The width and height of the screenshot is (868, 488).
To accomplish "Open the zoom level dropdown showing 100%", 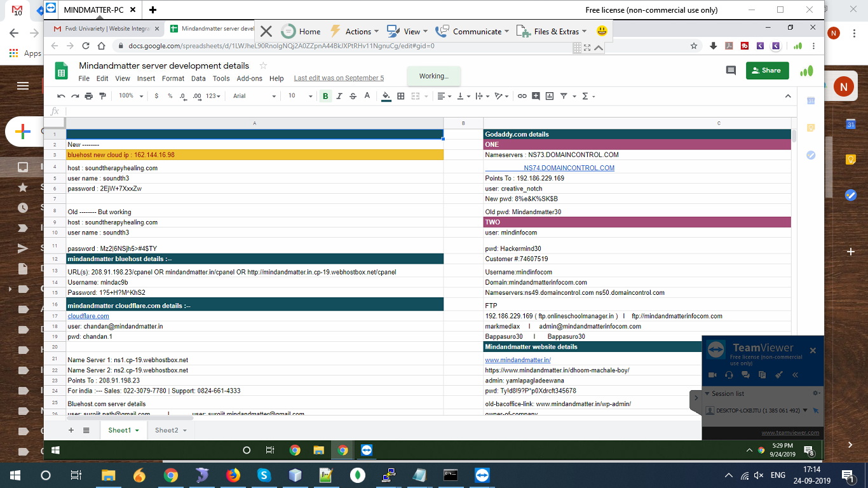I will pos(130,96).
